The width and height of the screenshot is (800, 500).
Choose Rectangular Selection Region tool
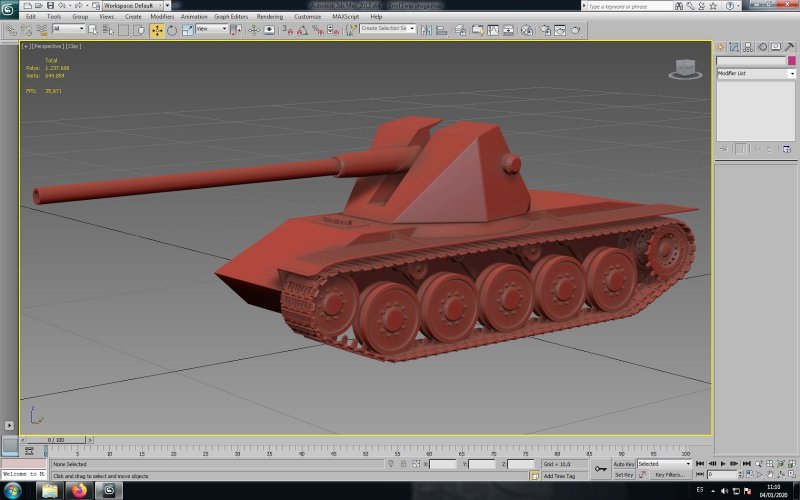click(123, 30)
